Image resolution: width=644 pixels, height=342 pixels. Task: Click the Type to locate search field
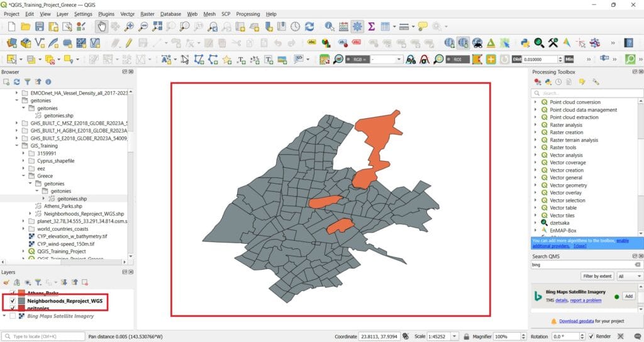coord(43,336)
